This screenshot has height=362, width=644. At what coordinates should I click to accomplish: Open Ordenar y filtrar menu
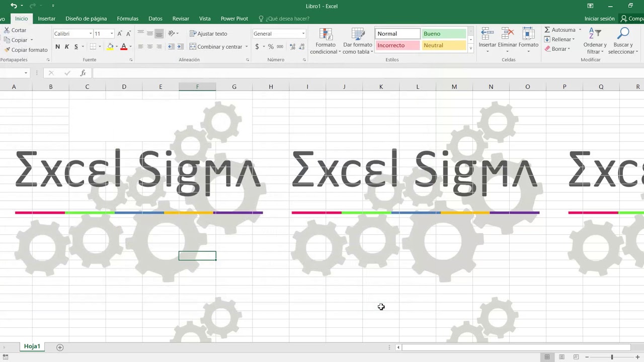coord(595,41)
